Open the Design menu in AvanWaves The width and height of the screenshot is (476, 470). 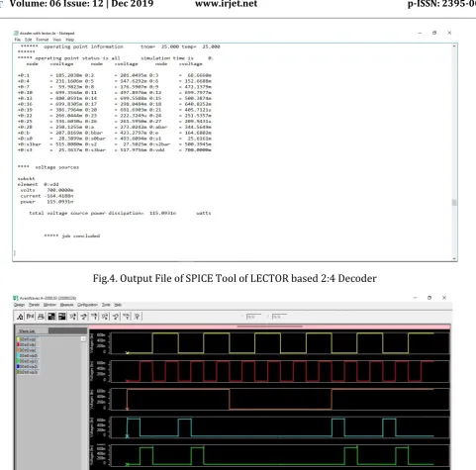coord(19,305)
